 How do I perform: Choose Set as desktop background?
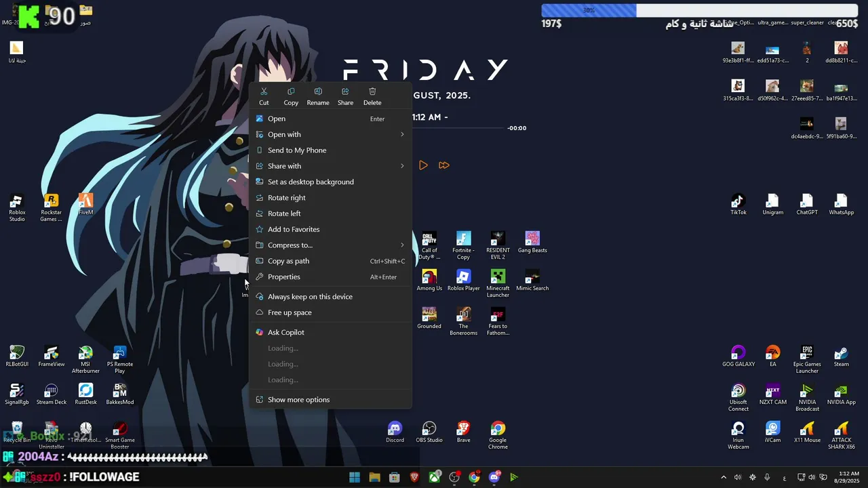pos(330,182)
